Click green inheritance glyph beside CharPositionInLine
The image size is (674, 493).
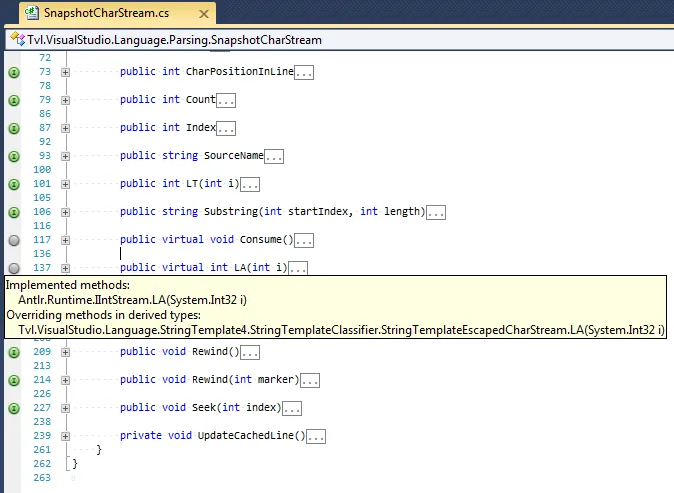14,72
